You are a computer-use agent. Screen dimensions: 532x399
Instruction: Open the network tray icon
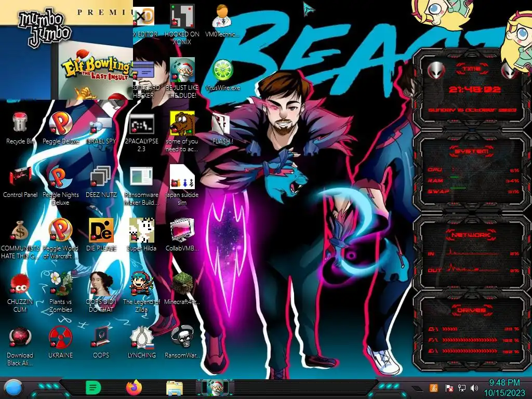click(462, 388)
